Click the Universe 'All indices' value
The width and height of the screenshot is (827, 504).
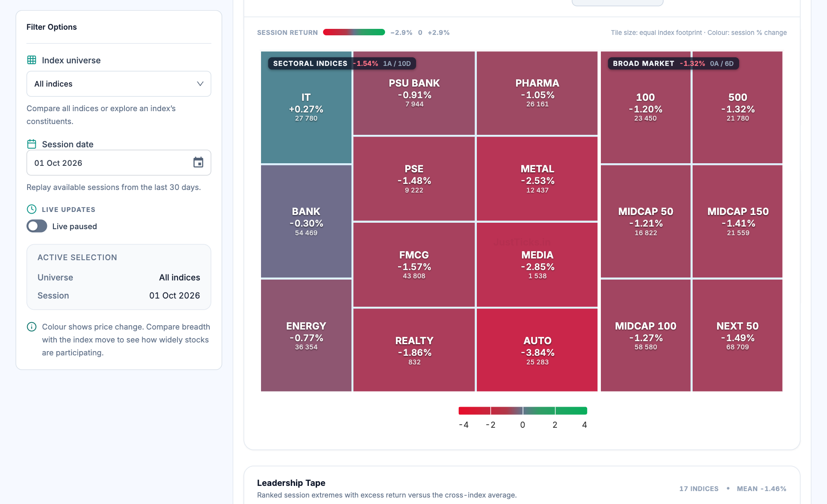click(180, 277)
